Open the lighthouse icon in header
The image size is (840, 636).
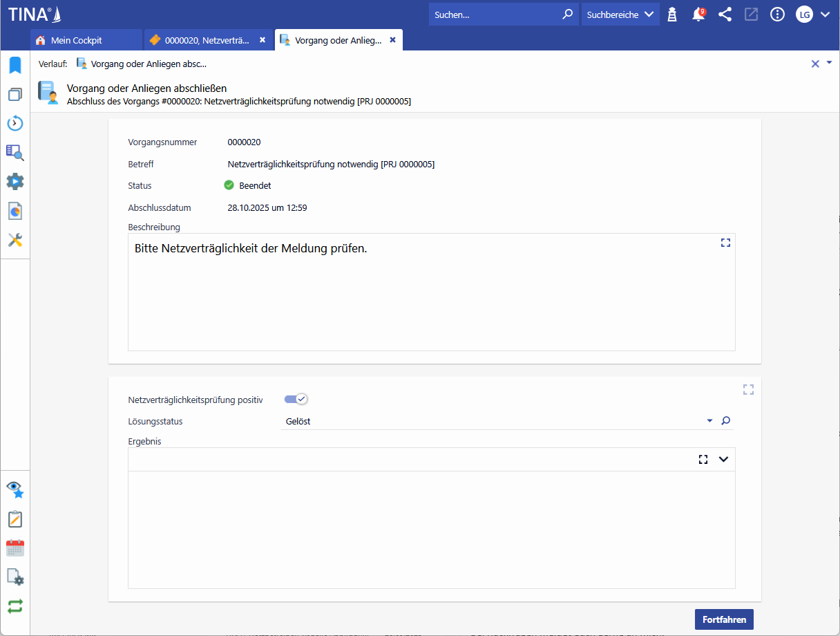click(x=672, y=15)
